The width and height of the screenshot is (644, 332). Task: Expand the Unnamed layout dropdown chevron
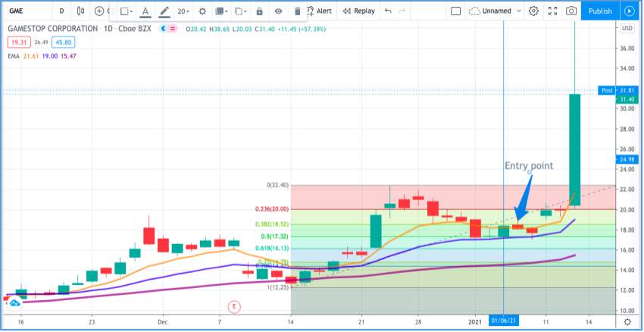(519, 11)
